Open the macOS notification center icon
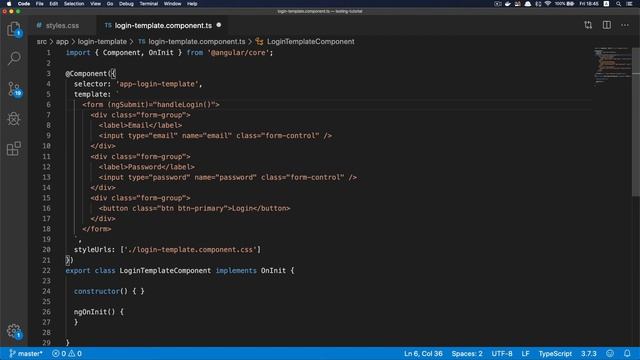The image size is (640, 360). tap(629, 4)
